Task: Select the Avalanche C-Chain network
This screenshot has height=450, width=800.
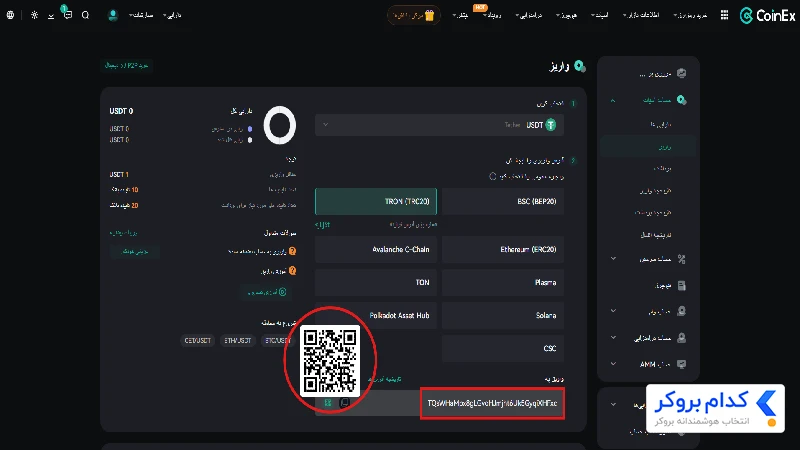Action: pos(376,249)
